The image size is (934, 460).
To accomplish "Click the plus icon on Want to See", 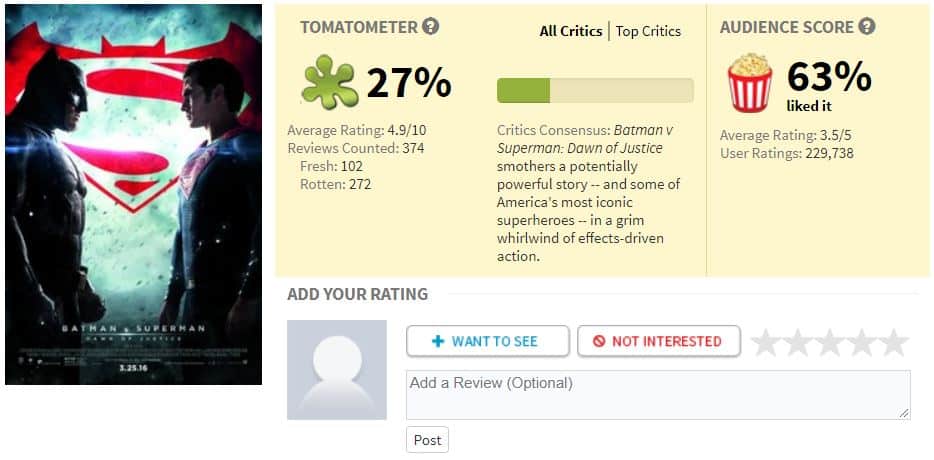I will (438, 341).
